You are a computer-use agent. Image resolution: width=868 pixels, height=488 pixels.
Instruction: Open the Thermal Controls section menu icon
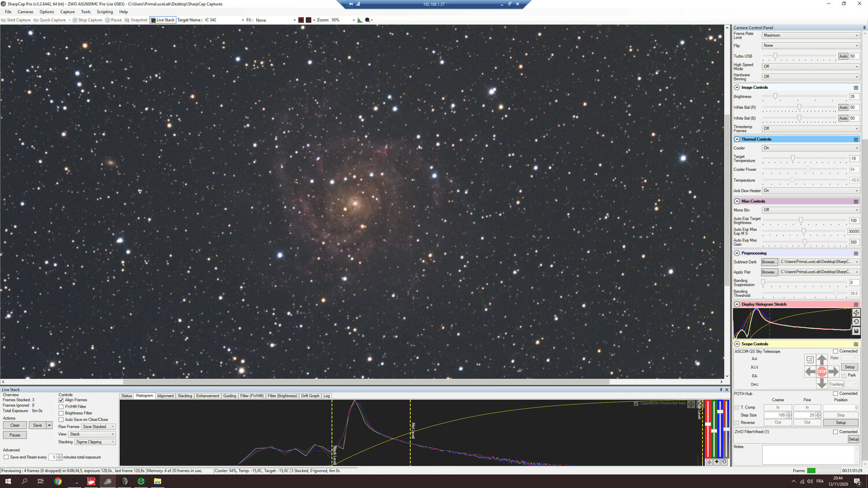tap(856, 139)
